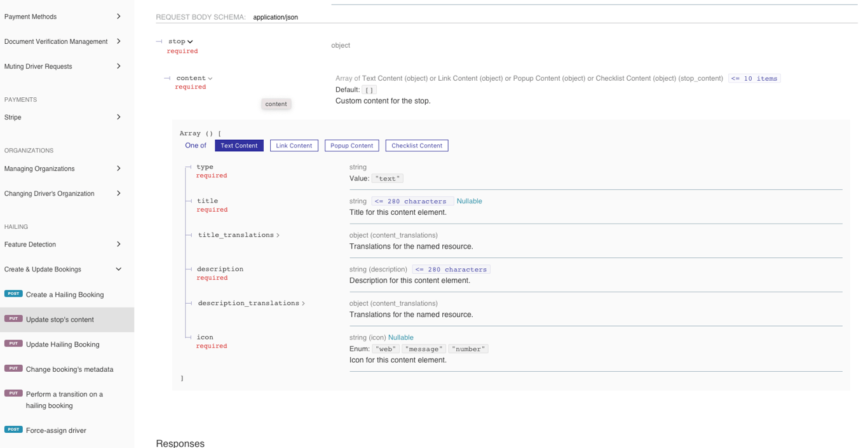The height and width of the screenshot is (448, 868).
Task: Collapse Create & Update Bookings section
Action: tap(67, 269)
